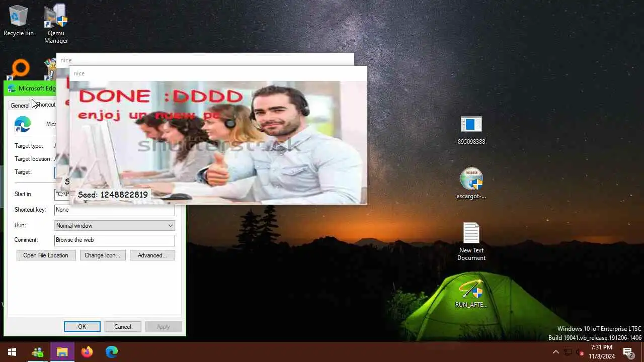Open the network status tray icon
Screen dimensions: 644x362
568,352
